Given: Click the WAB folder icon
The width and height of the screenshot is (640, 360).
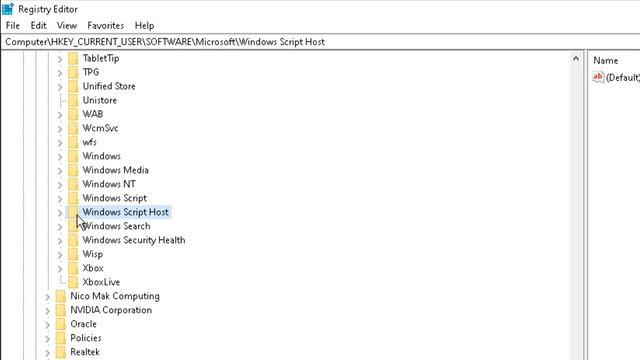Looking at the screenshot, I should coord(73,114).
